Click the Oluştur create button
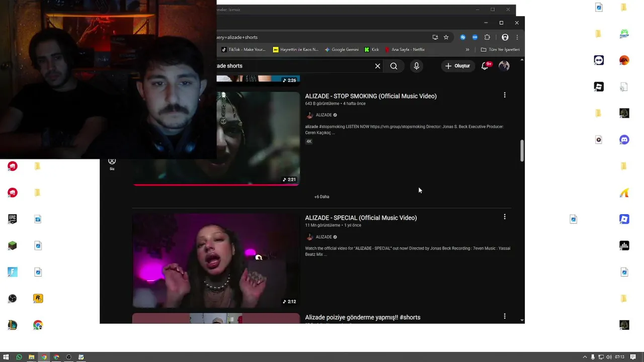644x362 pixels. click(457, 66)
